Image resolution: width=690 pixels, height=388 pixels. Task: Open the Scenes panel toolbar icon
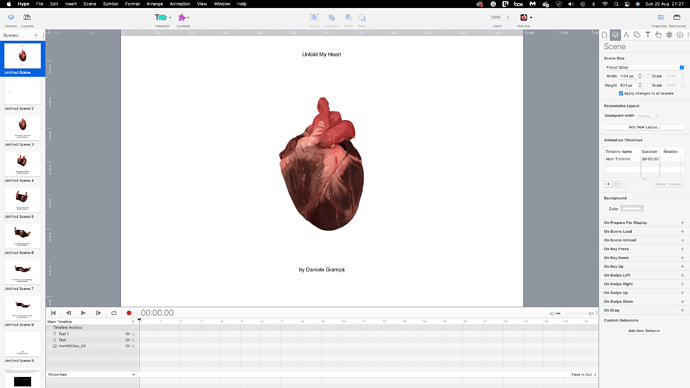coord(11,18)
